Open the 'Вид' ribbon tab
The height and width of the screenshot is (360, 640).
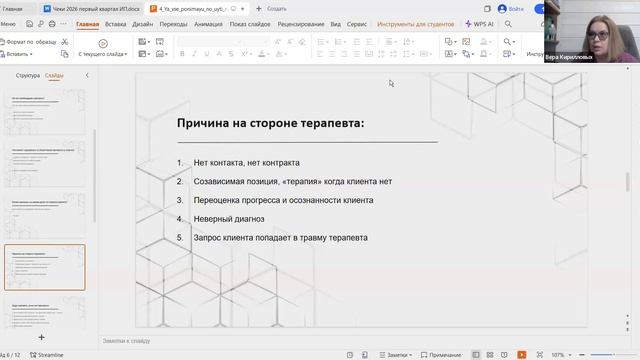point(336,24)
